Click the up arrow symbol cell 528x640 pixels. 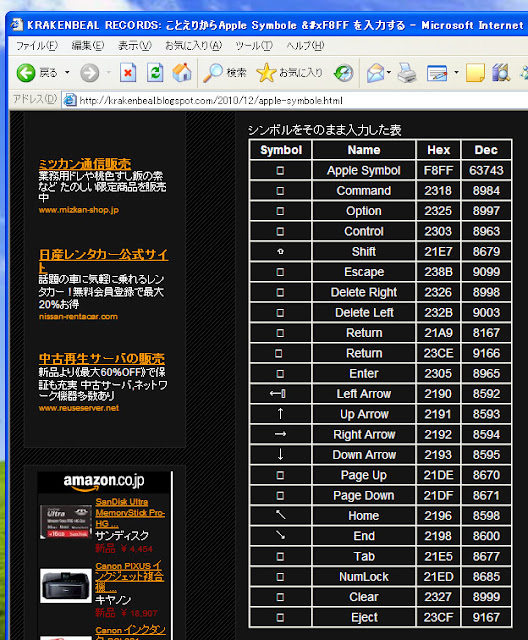point(281,414)
